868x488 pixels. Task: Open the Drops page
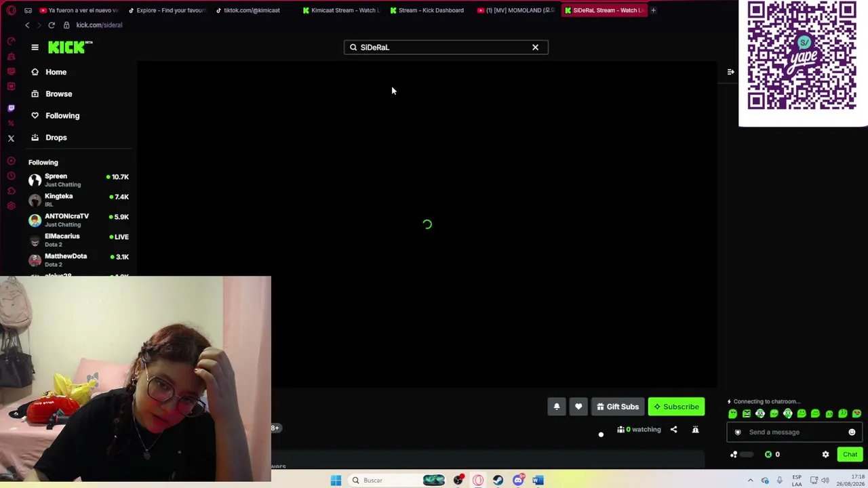click(x=49, y=138)
